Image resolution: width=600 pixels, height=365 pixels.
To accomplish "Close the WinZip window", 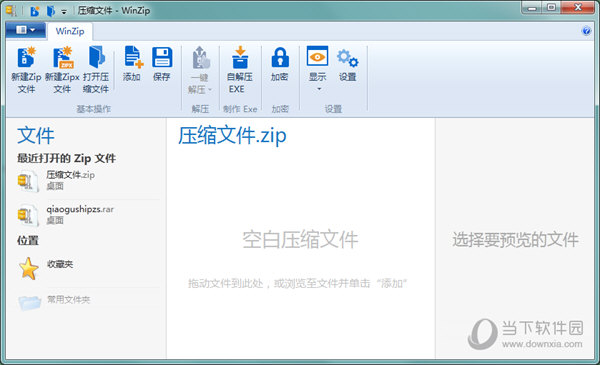I will [x=578, y=8].
